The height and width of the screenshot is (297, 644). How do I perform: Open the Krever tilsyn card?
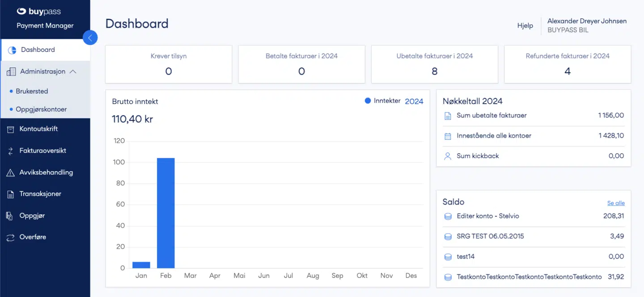click(169, 64)
